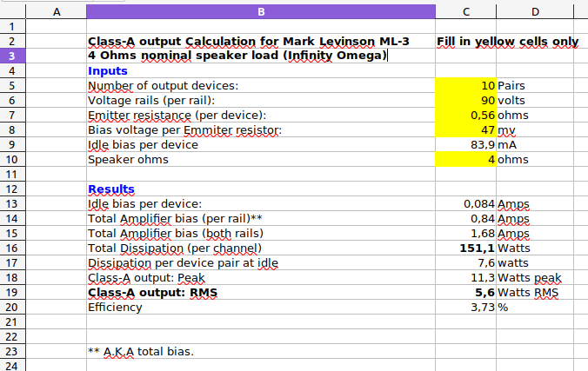Select yellow cell with value 90
The height and width of the screenshot is (371, 588).
click(465, 101)
